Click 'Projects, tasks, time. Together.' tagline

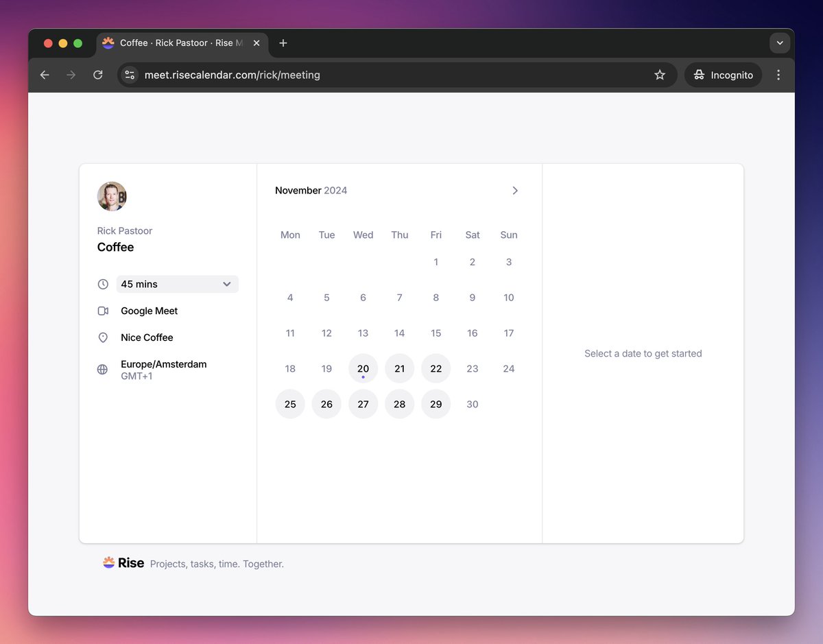point(217,564)
